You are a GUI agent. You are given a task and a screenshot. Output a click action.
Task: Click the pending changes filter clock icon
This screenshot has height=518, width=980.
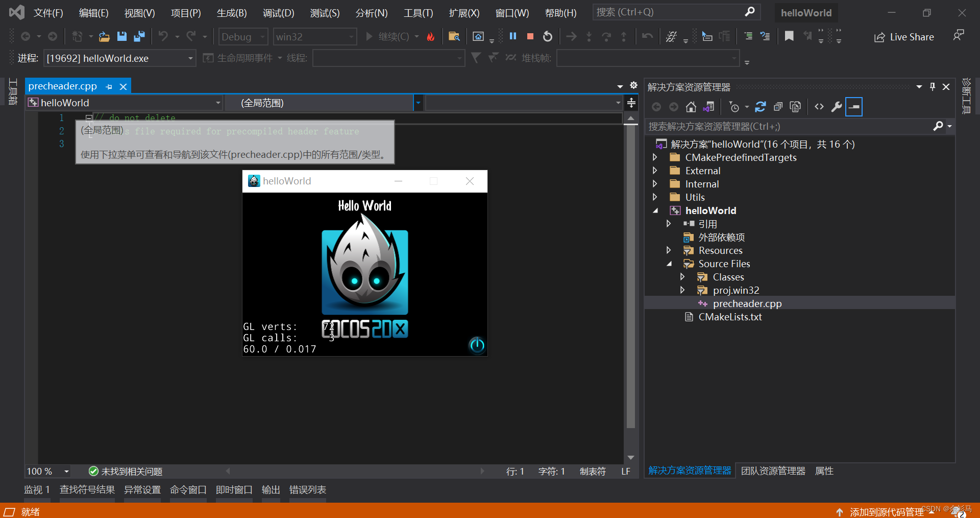pyautogui.click(x=734, y=107)
